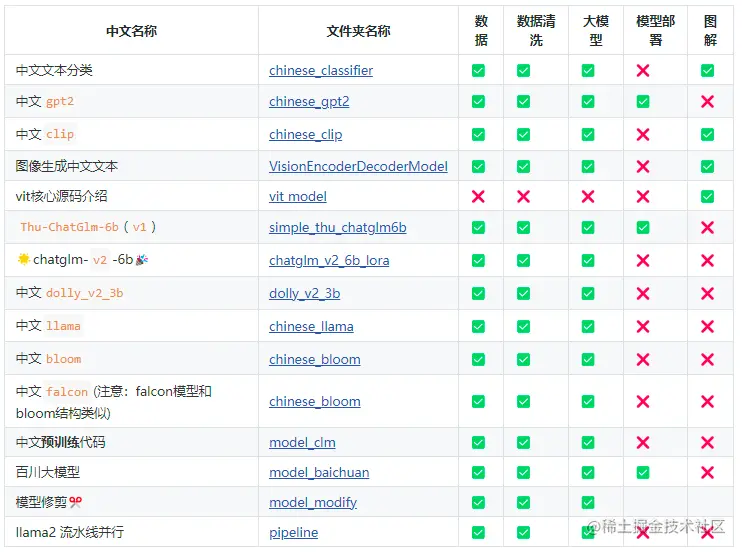Select the vit核心源码介绍 name cell
The height and width of the screenshot is (552, 742).
132,196
